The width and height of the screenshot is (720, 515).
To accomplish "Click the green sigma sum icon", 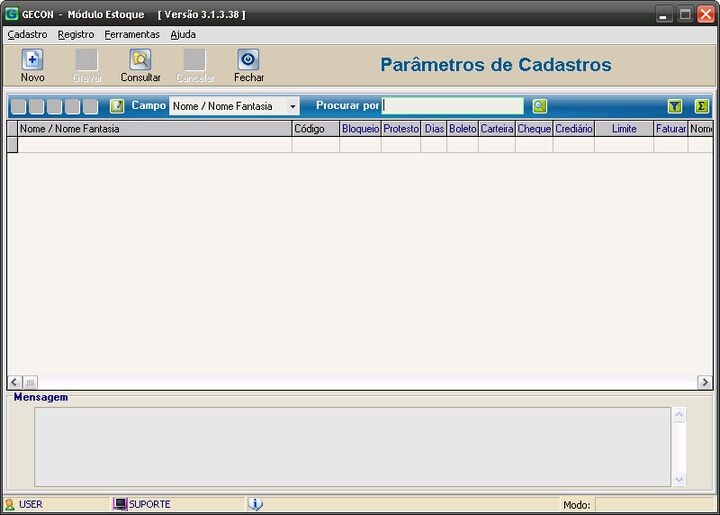I will tap(701, 106).
